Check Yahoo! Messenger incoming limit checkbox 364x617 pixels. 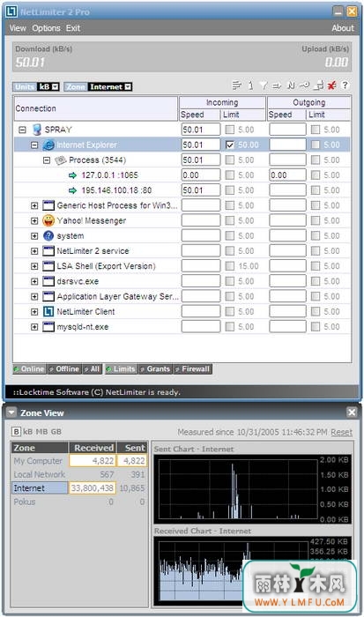(230, 220)
